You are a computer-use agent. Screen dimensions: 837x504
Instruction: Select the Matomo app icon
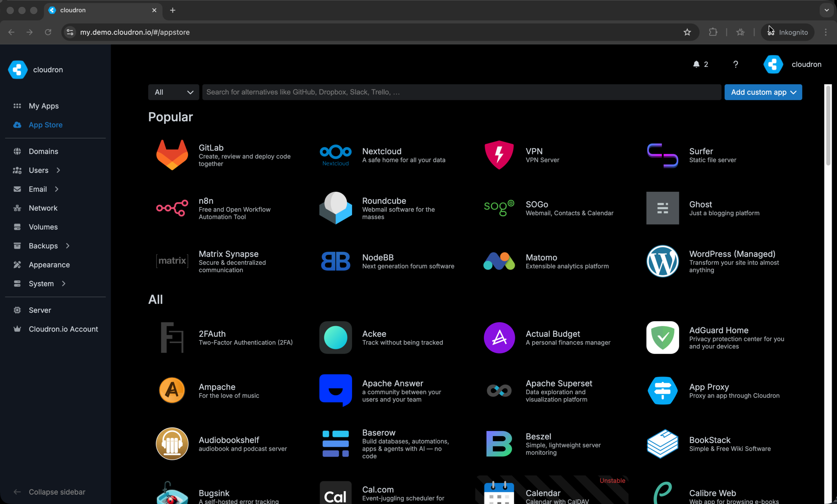click(499, 261)
